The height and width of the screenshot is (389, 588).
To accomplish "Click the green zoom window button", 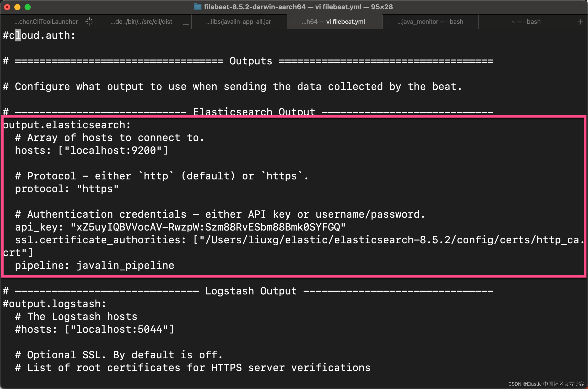I will pos(28,7).
